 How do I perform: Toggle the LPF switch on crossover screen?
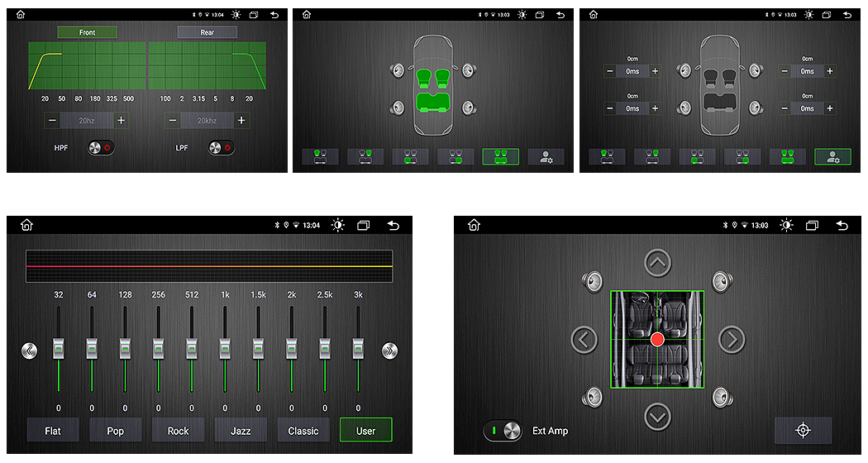pos(221,148)
